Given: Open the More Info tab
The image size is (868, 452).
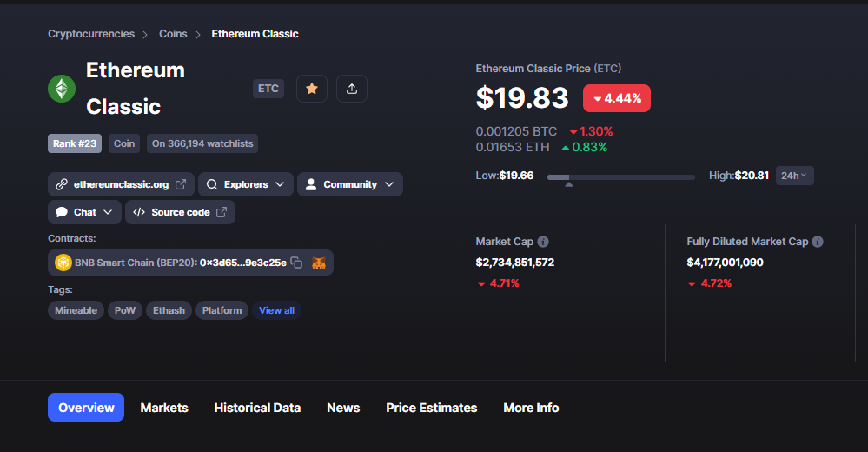Looking at the screenshot, I should tap(531, 408).
